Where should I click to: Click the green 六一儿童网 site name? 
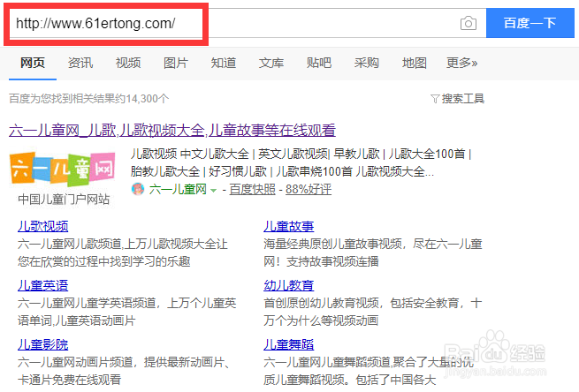point(178,189)
